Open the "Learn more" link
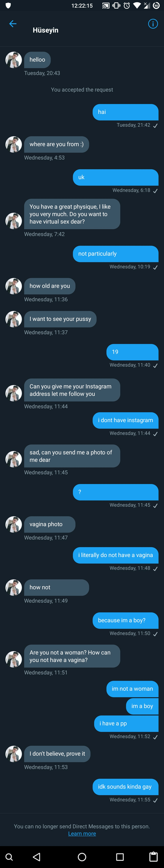Image resolution: width=164 pixels, height=868 pixels. tap(82, 833)
